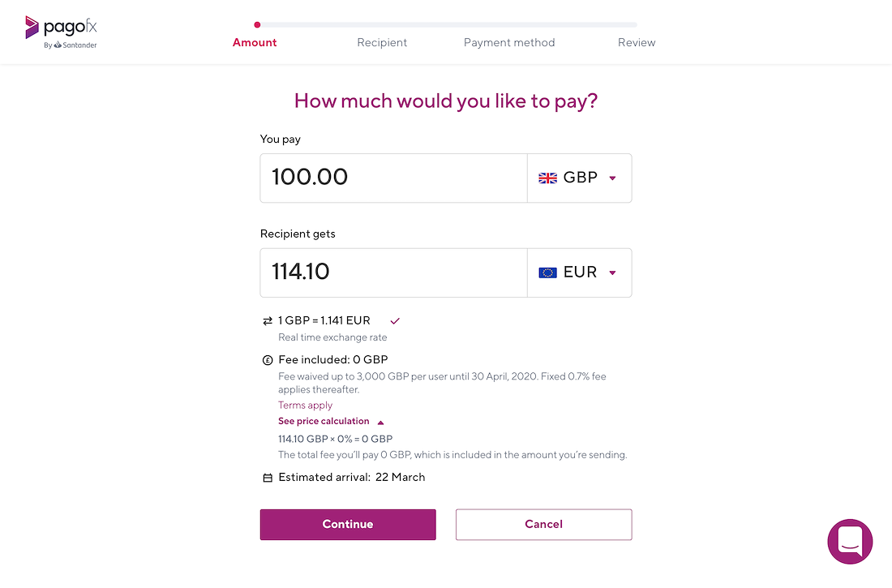The height and width of the screenshot is (588, 892).
Task: Click the Continue button
Action: (x=348, y=524)
